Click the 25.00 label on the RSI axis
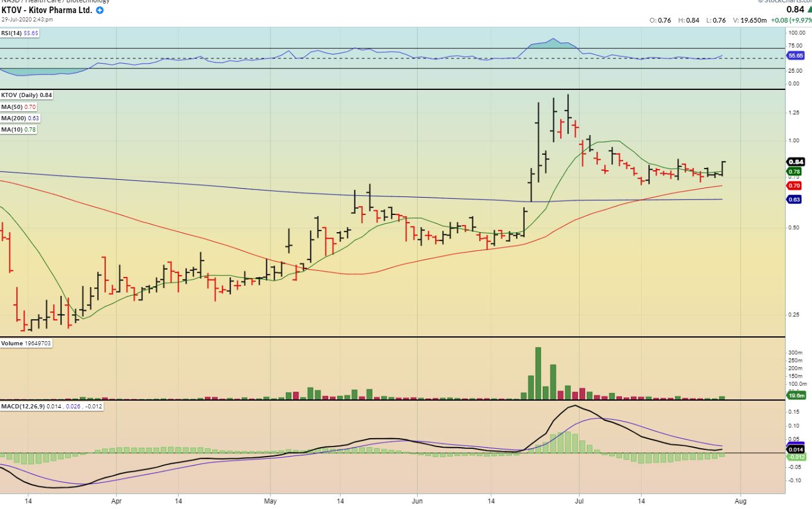The image size is (812, 509). 795,70
